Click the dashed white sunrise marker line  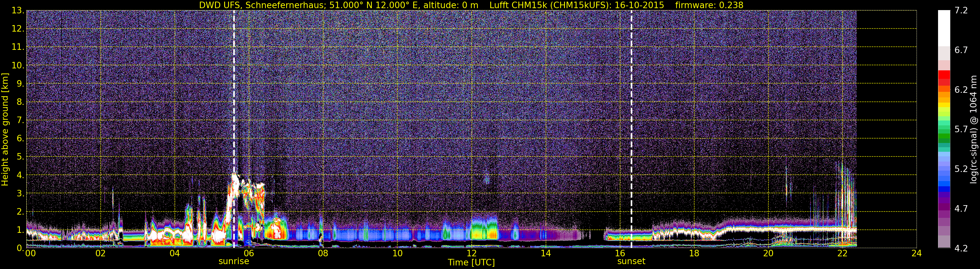(x=234, y=129)
